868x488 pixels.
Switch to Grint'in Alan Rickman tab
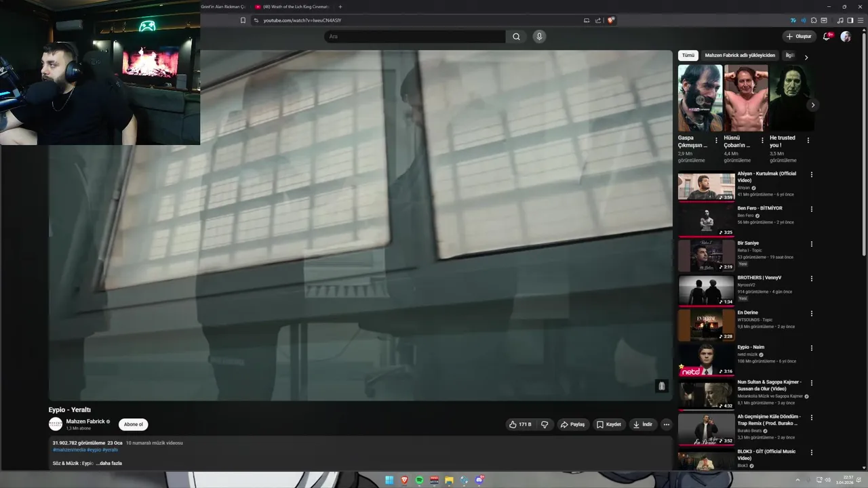point(224,6)
